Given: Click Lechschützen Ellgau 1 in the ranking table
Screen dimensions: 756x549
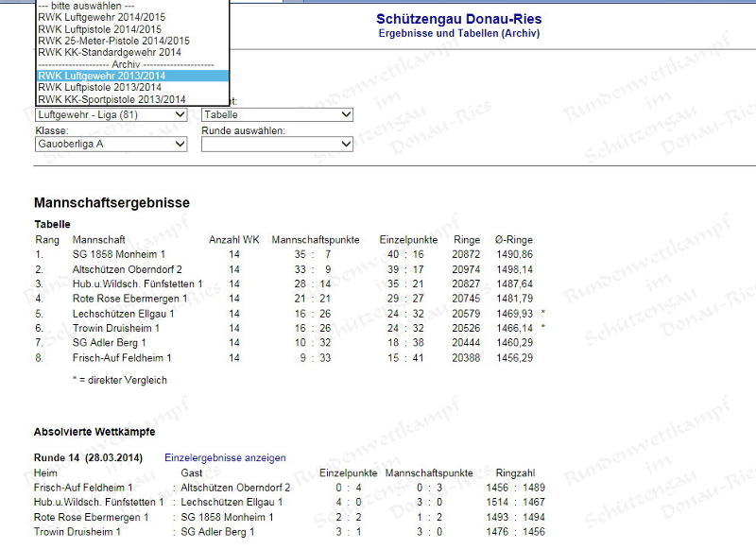Looking at the screenshot, I should click(x=124, y=314).
